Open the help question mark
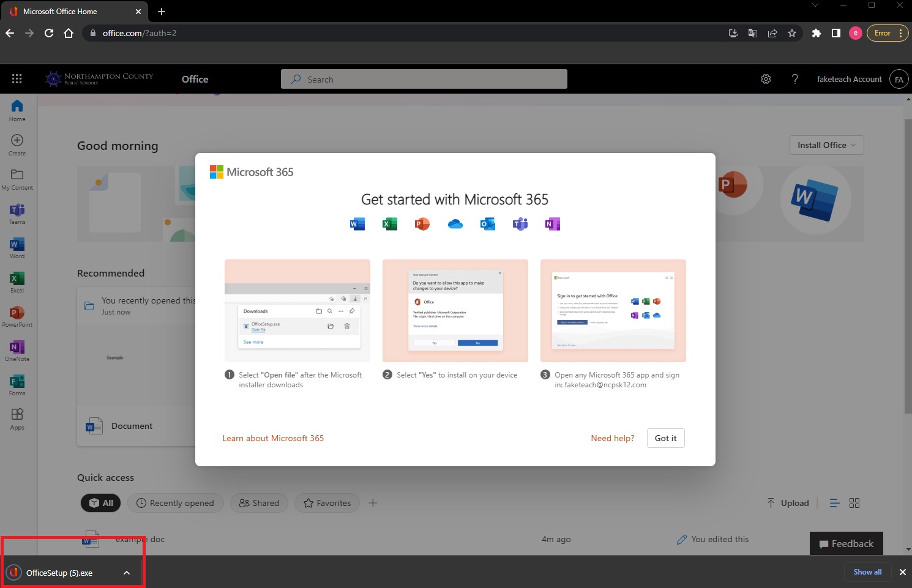 (x=795, y=79)
